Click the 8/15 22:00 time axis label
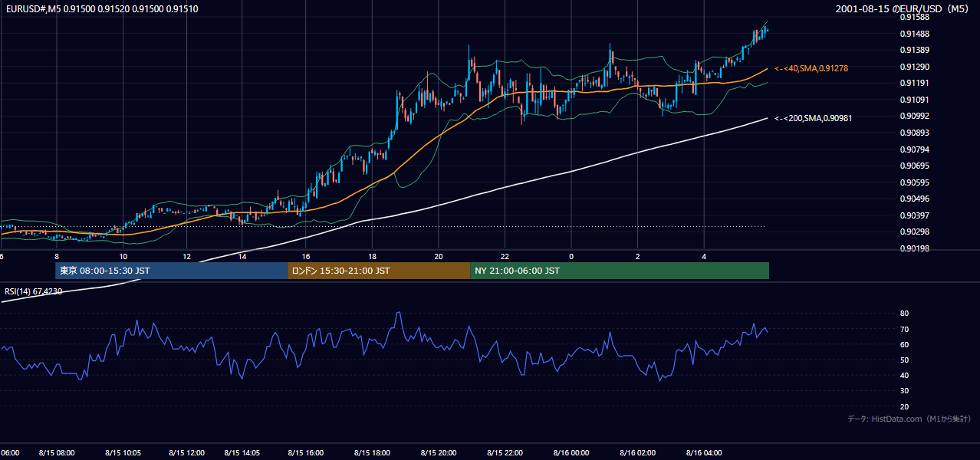The width and height of the screenshot is (980, 460). pyautogui.click(x=505, y=453)
